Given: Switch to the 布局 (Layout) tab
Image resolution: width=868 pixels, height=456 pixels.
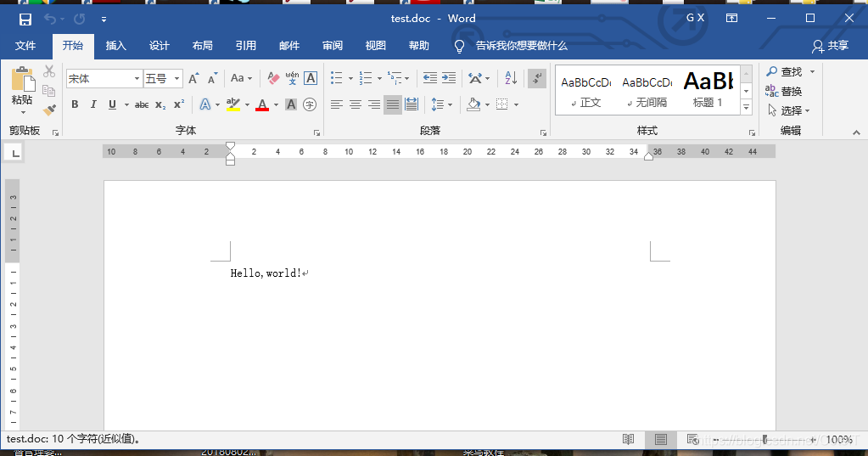Looking at the screenshot, I should [202, 46].
